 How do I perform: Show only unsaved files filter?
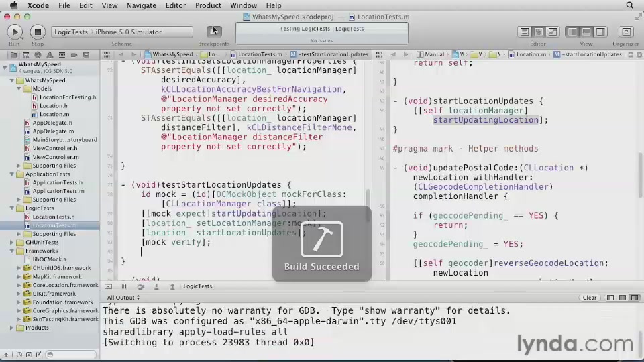(x=38, y=355)
